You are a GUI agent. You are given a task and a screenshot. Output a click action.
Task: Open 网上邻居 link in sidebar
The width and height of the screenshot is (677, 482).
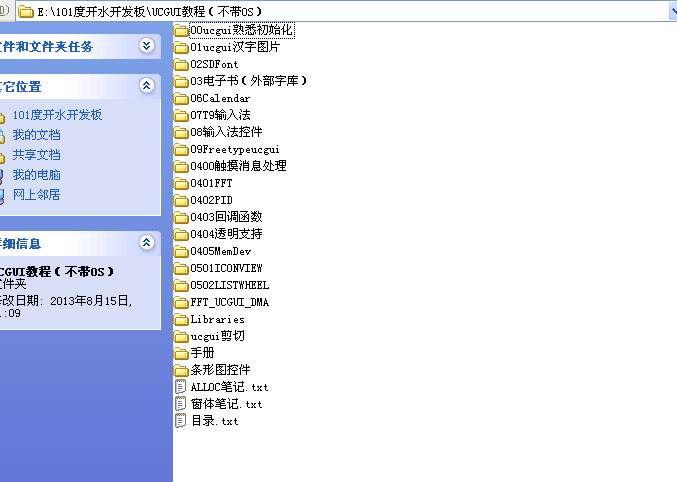36,194
